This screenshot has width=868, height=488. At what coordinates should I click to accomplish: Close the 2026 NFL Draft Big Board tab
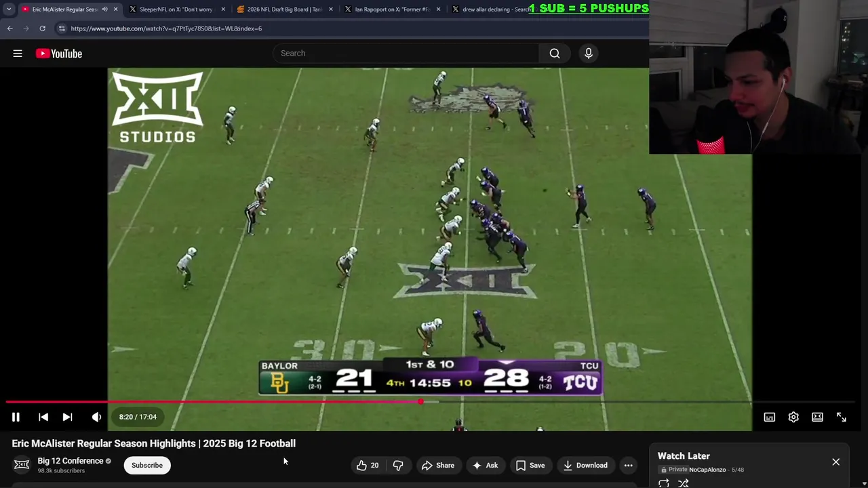coord(331,9)
